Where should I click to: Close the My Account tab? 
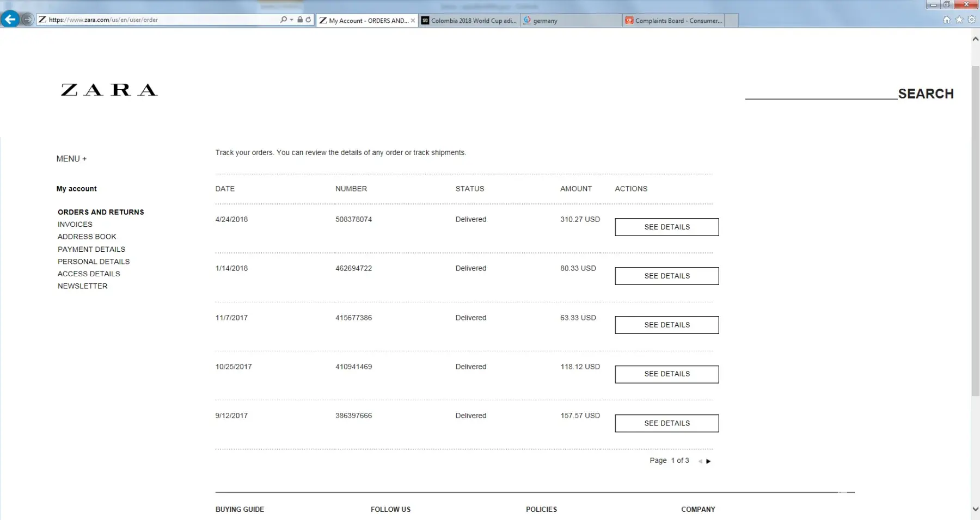[x=413, y=21]
